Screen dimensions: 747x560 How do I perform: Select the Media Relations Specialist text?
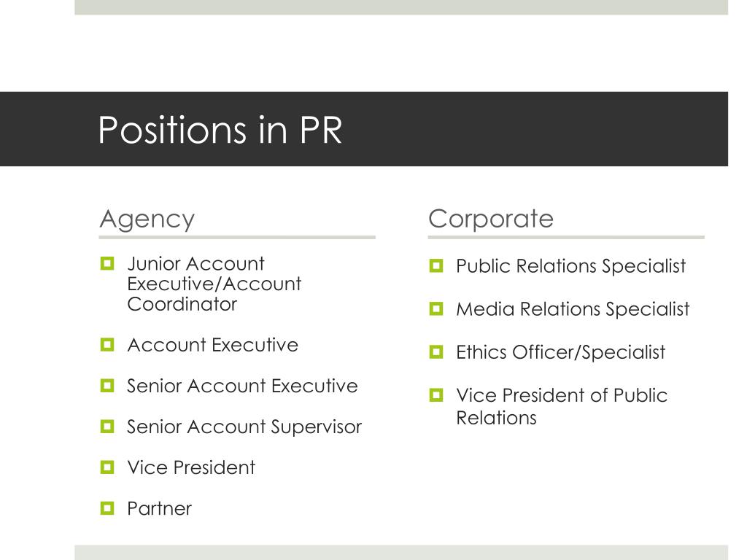[x=573, y=309]
